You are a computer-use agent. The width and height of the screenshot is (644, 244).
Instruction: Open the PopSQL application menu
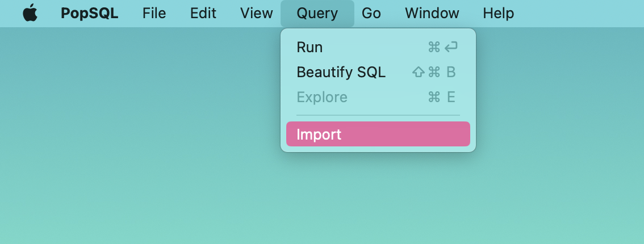pos(90,13)
